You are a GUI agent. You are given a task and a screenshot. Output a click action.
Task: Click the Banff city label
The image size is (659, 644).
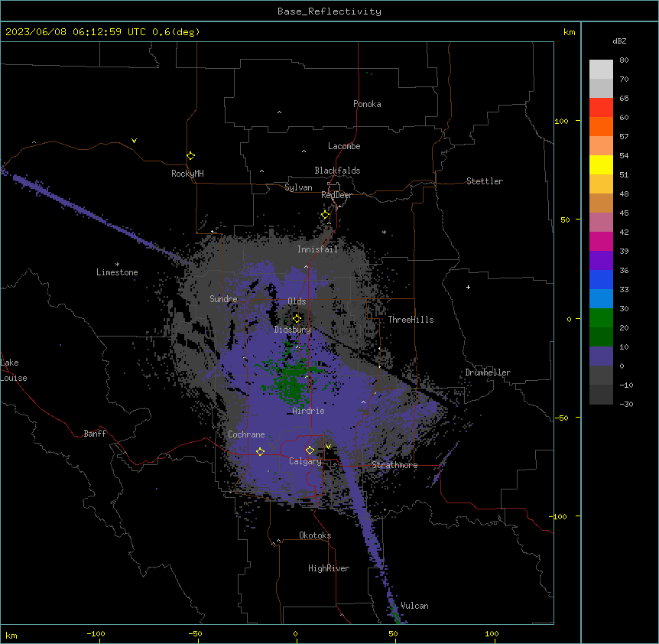tap(95, 434)
